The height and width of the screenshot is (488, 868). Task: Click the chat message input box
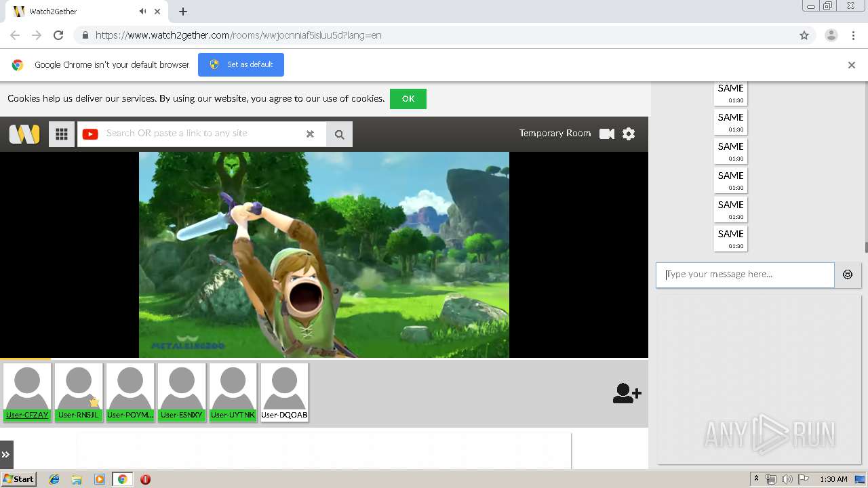[745, 274]
